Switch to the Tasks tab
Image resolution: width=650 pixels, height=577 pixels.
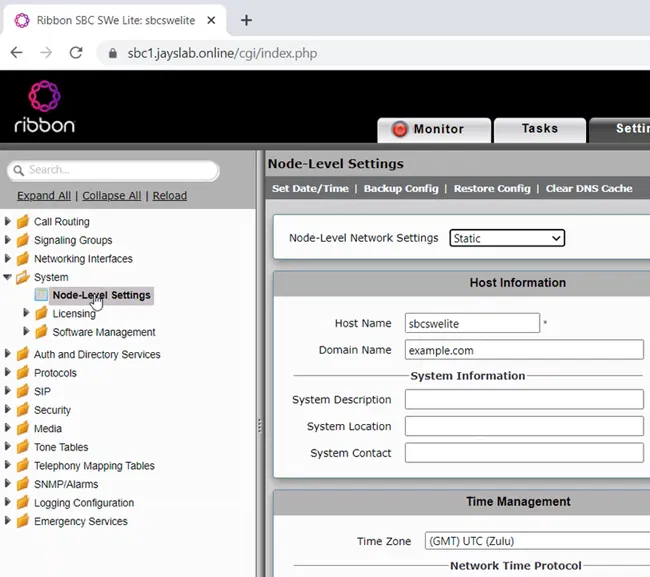539,129
